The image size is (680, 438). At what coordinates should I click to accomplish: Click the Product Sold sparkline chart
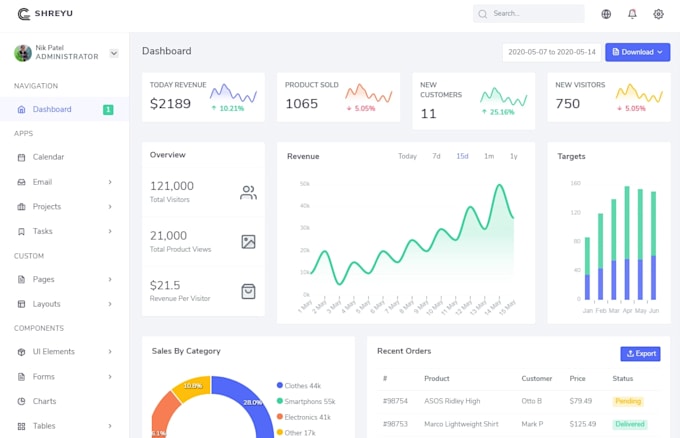[369, 93]
